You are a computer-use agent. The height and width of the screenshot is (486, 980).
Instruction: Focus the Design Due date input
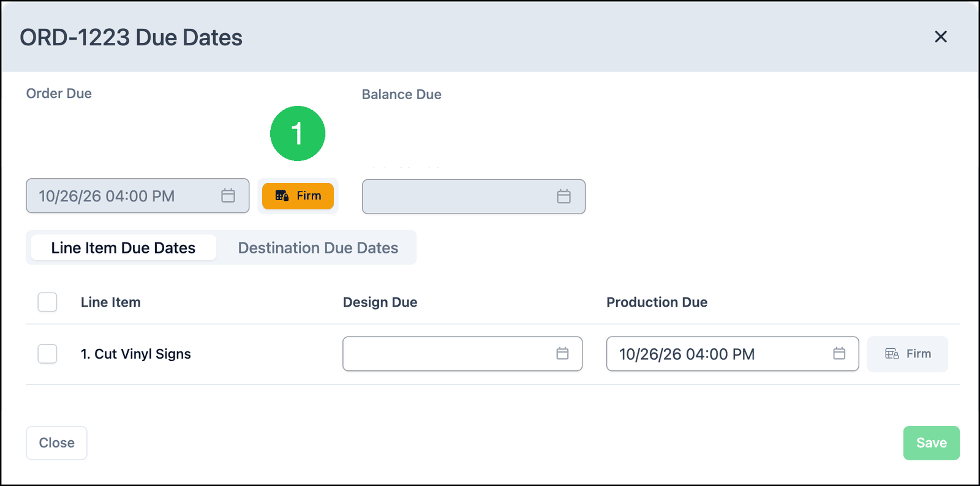pos(462,354)
